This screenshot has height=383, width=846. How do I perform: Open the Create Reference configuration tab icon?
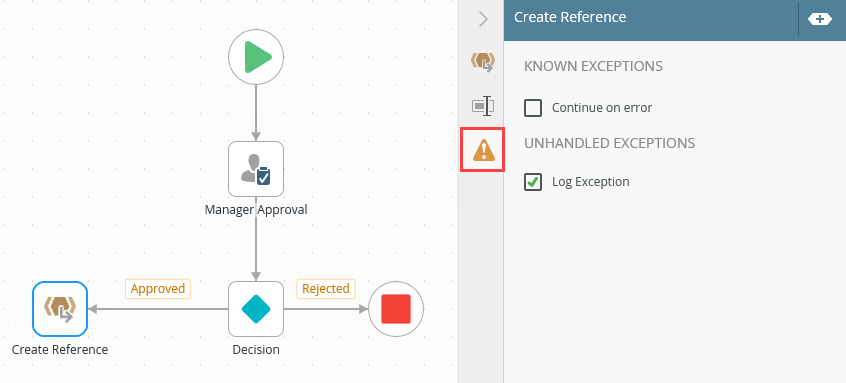(482, 63)
